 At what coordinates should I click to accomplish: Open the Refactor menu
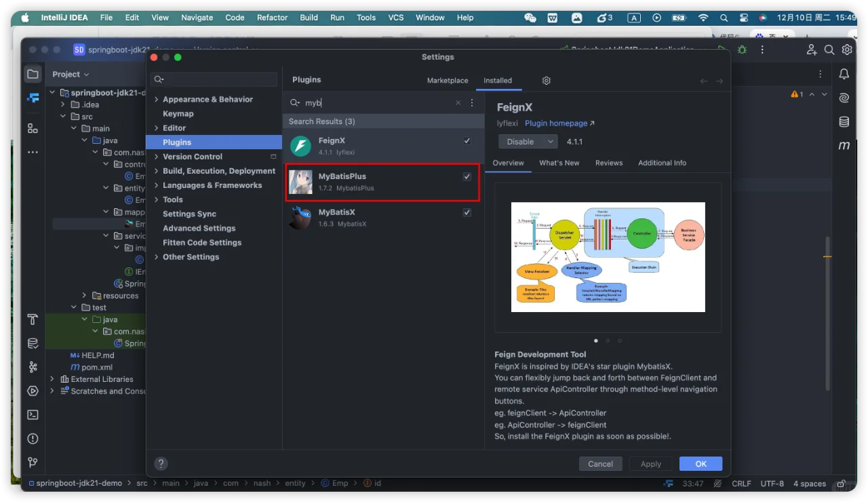[273, 18]
